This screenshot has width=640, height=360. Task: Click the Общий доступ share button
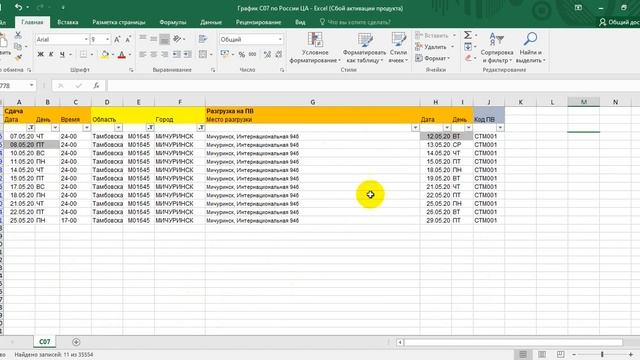click(619, 22)
